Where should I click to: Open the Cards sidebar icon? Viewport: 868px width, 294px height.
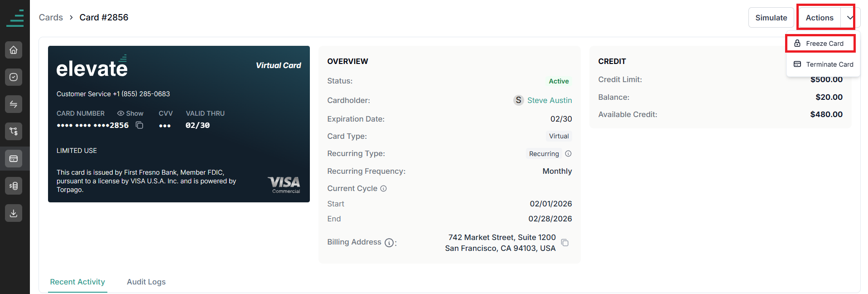(14, 159)
